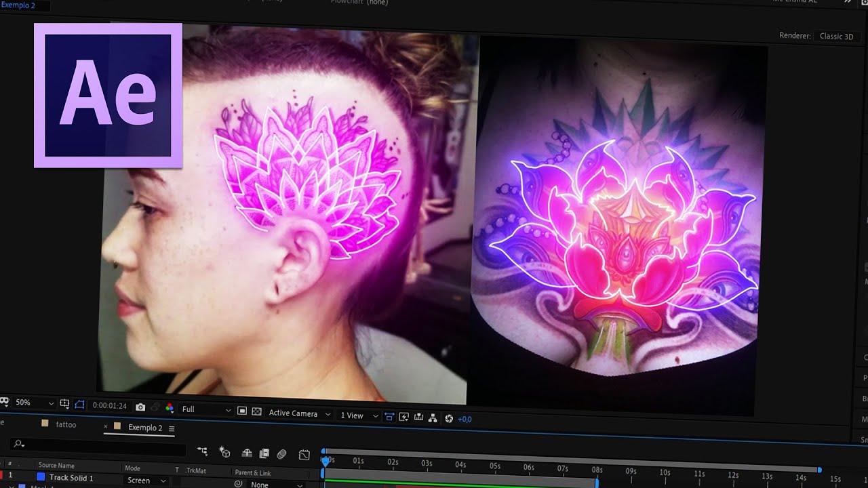This screenshot has height=488, width=868.
Task: Toggle the transparency grid icon
Action: click(256, 411)
